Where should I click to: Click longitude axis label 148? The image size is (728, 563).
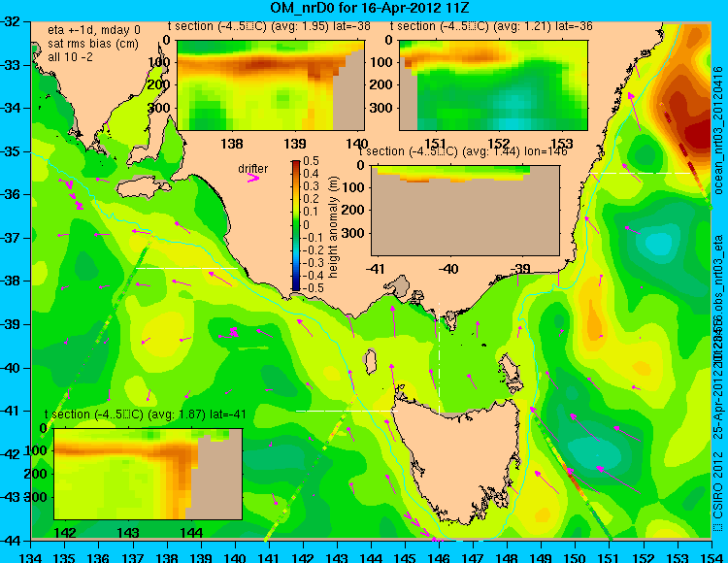click(507, 557)
